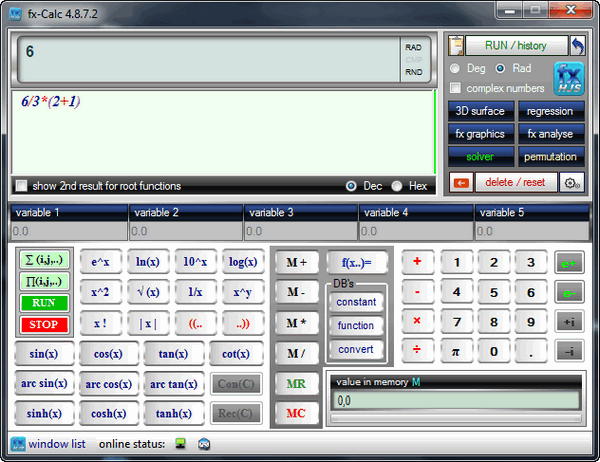Select Dec number format
Screen dimensions: 600x462
[351, 186]
